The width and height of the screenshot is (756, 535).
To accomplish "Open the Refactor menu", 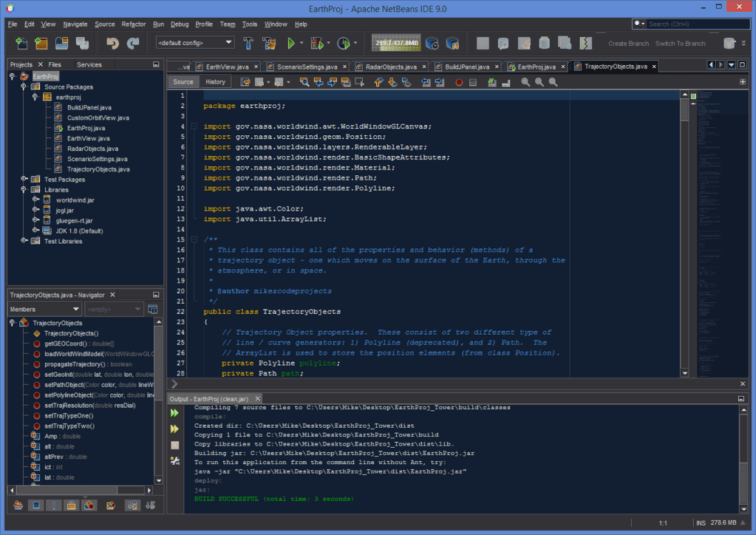I will [x=134, y=24].
